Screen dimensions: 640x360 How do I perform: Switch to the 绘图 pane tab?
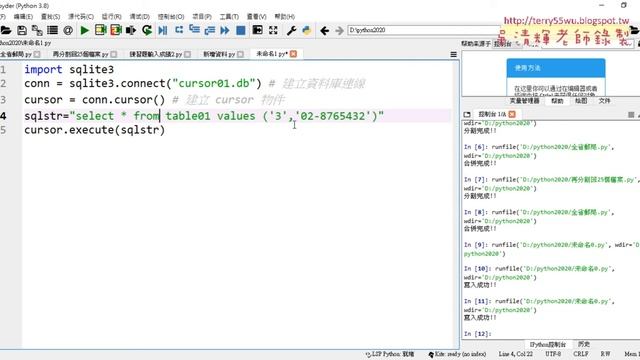(581, 101)
